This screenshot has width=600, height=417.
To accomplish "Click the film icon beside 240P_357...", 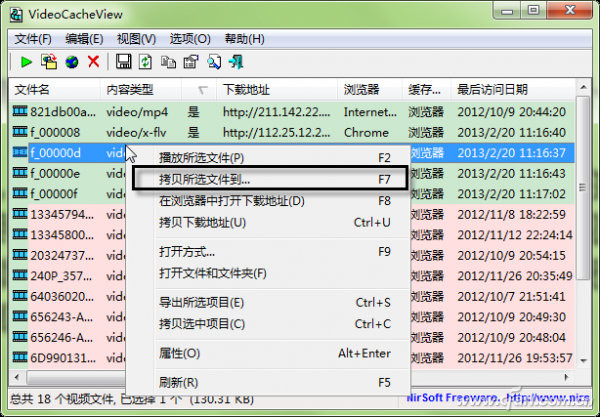I will pyautogui.click(x=20, y=275).
